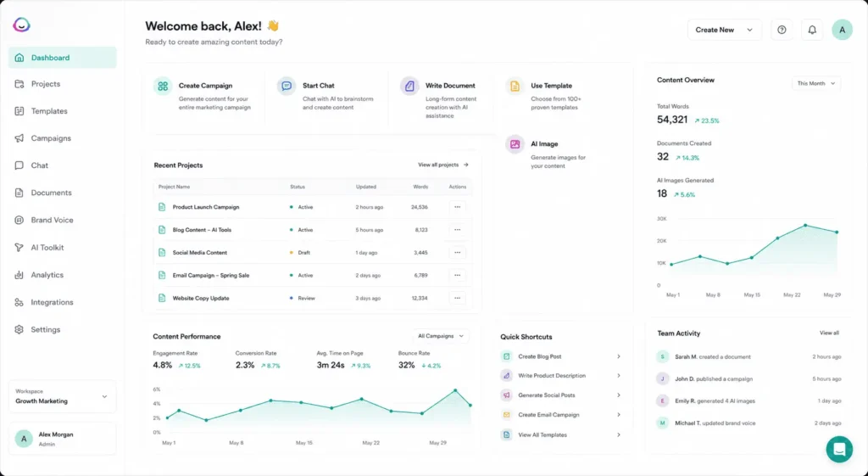Viewport: 868px width, 476px height.
Task: Click the Project Name column header
Action: coord(174,187)
